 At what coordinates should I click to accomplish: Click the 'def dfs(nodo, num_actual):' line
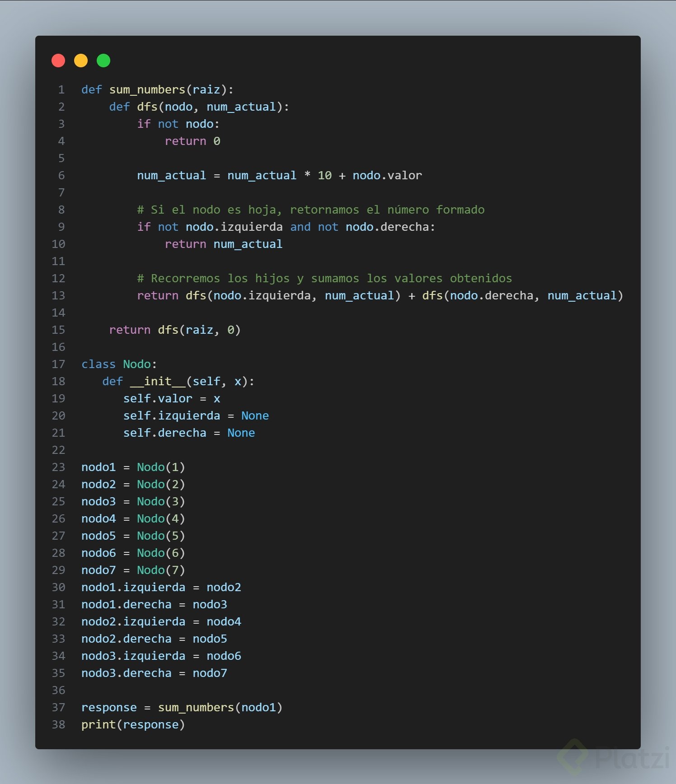pyautogui.click(x=199, y=107)
